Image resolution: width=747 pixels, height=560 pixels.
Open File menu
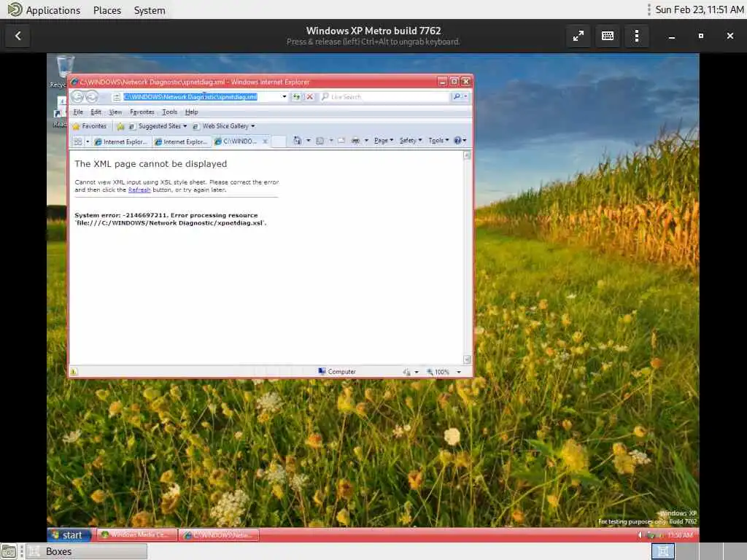click(x=78, y=112)
